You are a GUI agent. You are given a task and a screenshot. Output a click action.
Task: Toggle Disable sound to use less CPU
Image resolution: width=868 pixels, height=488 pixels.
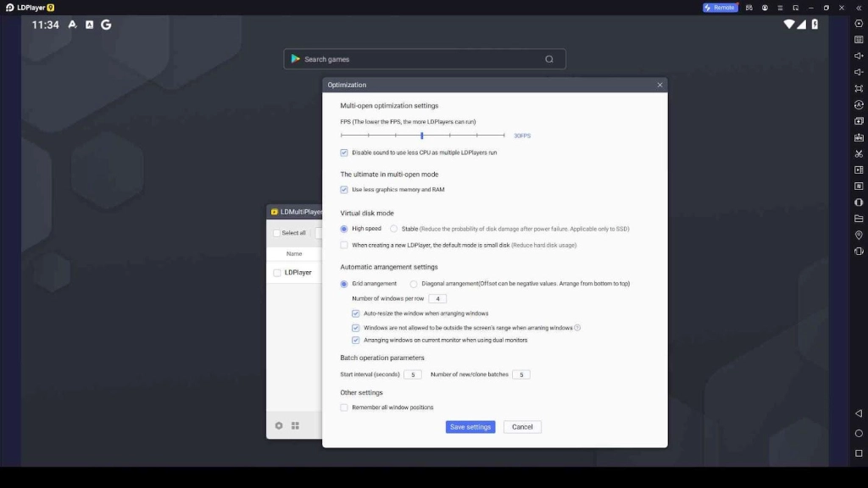(x=344, y=152)
